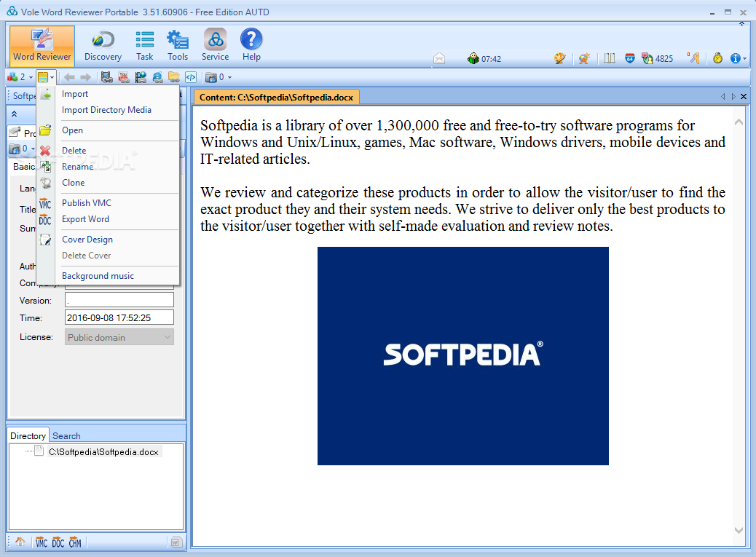
Task: Select Rename in the menu
Action: pos(78,167)
